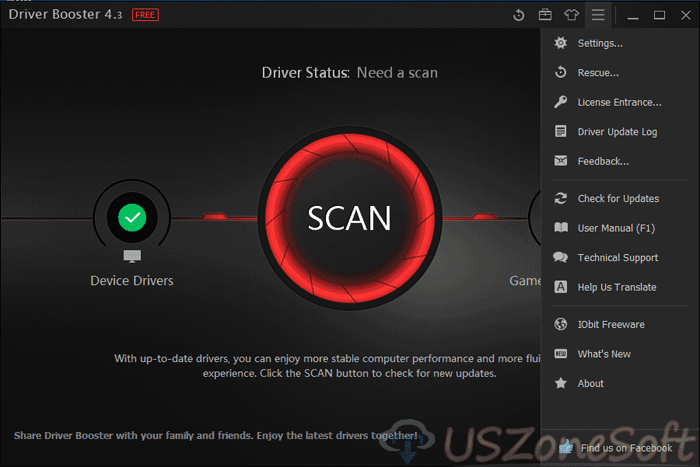Toggle the hamburger menu icon

point(598,15)
